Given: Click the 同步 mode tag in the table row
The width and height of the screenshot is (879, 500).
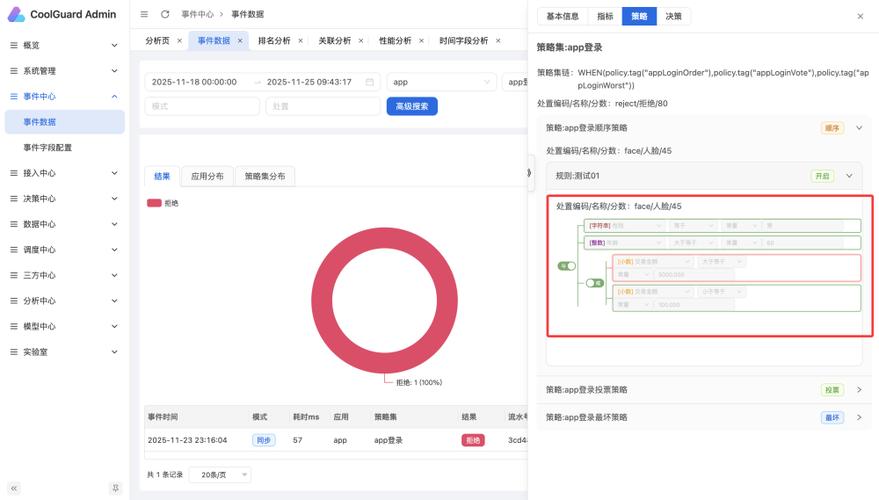Looking at the screenshot, I should click(x=263, y=441).
